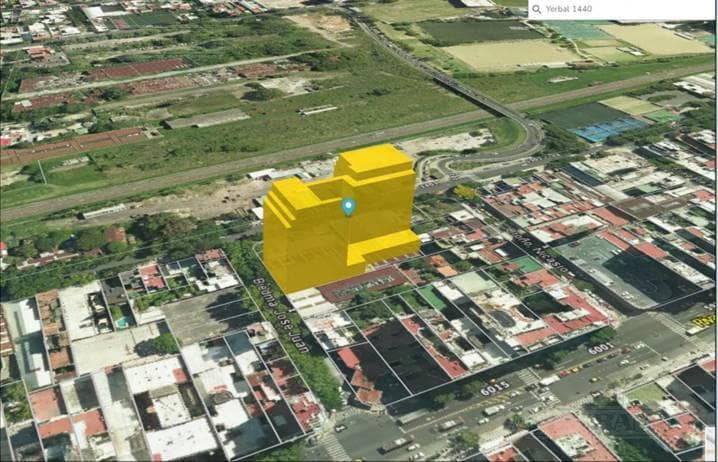Click the rows of red-roofed sheds at top left

point(138,69)
